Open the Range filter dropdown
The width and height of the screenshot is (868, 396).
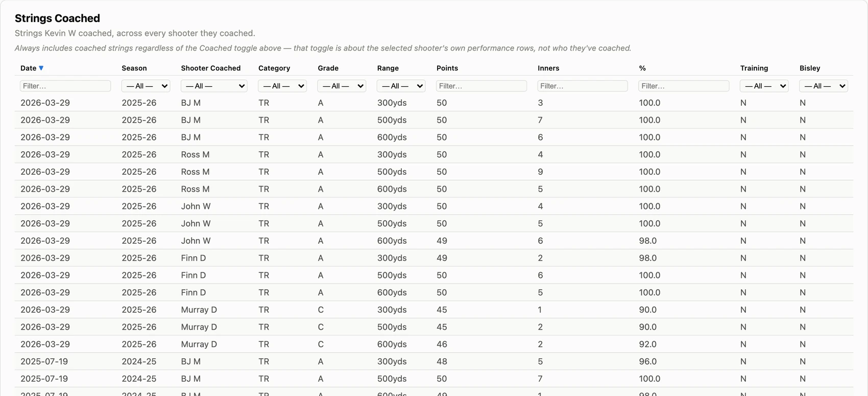tap(401, 86)
